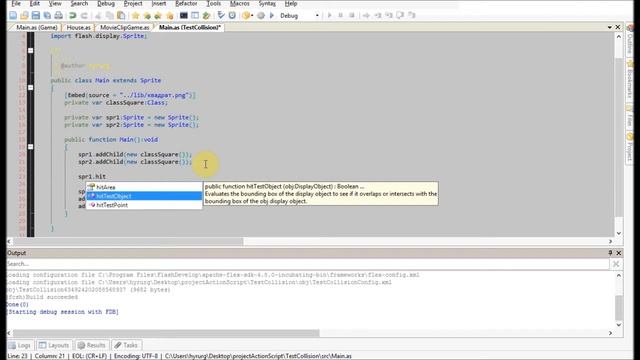The image size is (640, 360).
Task: Click the Open file folder icon
Action: pyautogui.click(x=24, y=16)
